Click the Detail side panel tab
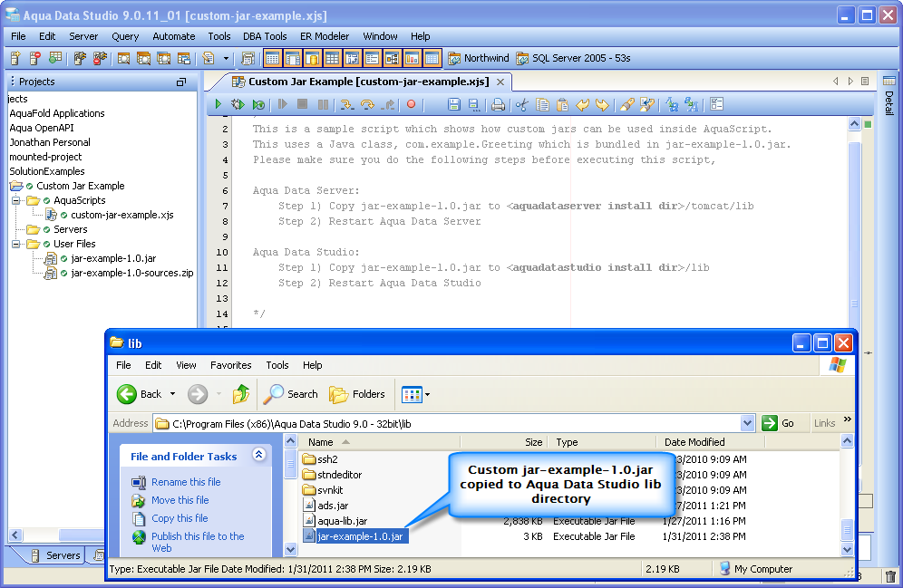The width and height of the screenshot is (903, 588). [x=889, y=96]
